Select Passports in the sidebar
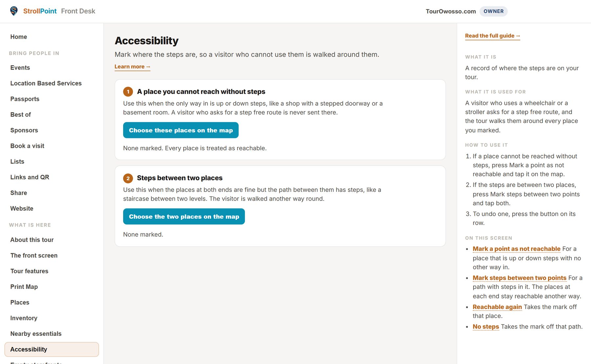 point(25,99)
